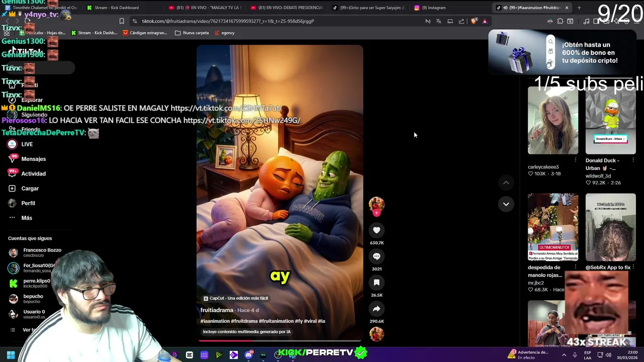Open the CapCut 'Una edición más fácil' link
Image resolution: width=644 pixels, height=362 pixels.
tap(235, 298)
